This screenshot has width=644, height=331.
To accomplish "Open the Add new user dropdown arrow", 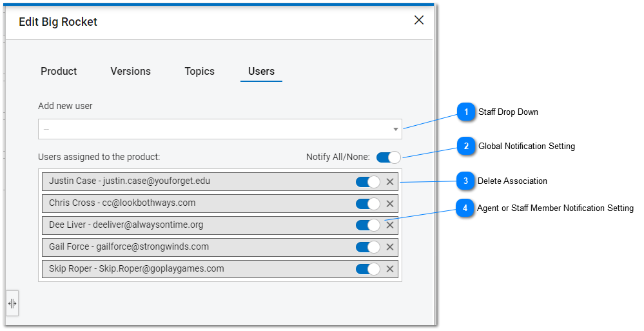I will pos(396,129).
